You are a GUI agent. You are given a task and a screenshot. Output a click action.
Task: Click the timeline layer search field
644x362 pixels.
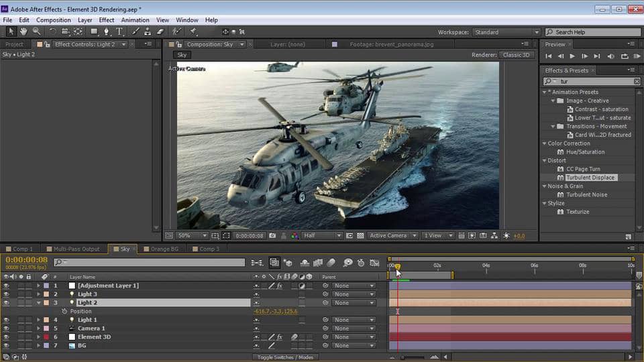[149, 262]
